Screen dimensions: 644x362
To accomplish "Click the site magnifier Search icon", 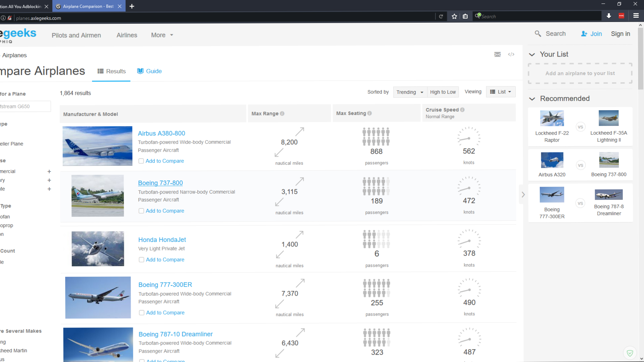I will pos(538,34).
